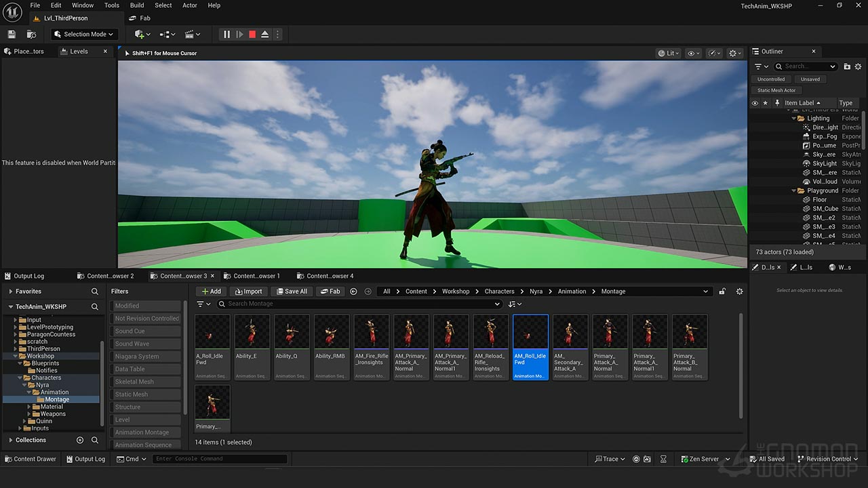Screen dimensions: 868x488
Task: Open Content Browser settings gear
Action: (739, 291)
